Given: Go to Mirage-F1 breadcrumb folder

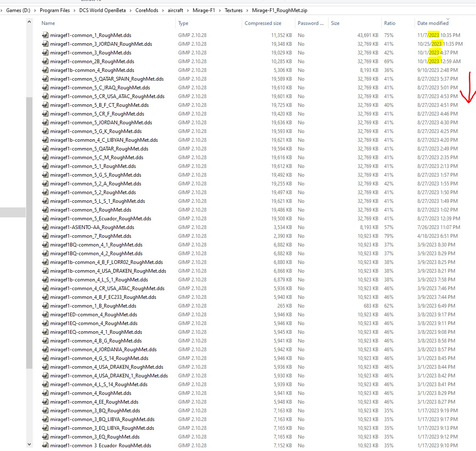Looking at the screenshot, I should (204, 10).
